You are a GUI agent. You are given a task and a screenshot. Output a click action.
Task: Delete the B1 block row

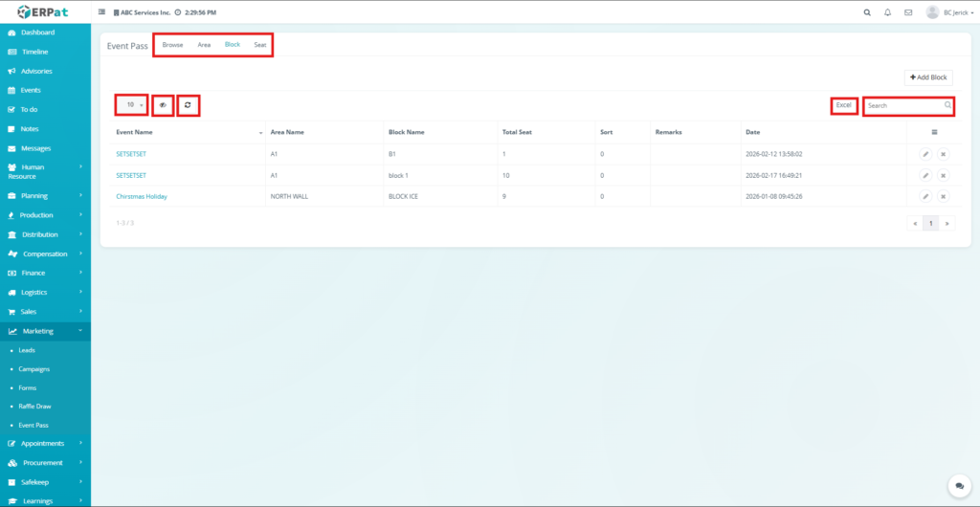(x=943, y=154)
